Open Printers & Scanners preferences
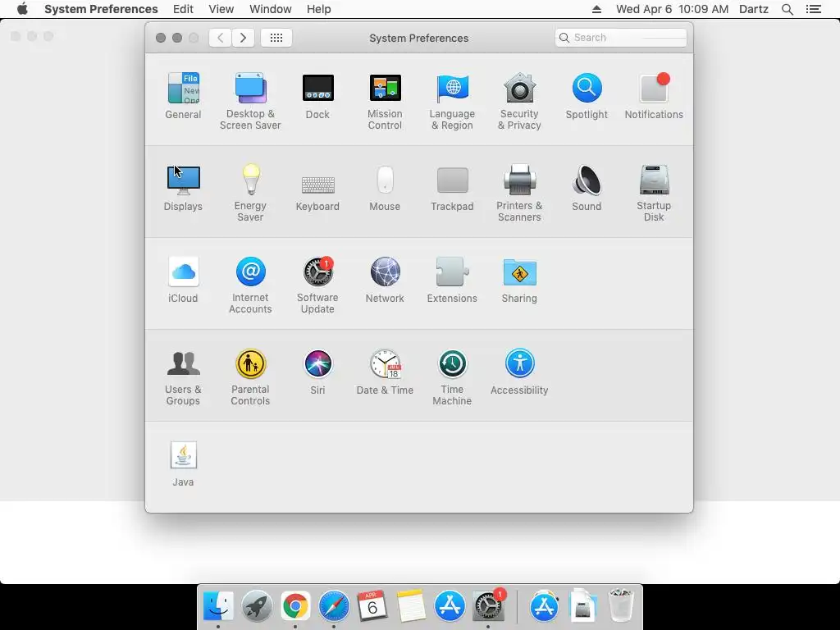The height and width of the screenshot is (630, 840). tap(519, 194)
